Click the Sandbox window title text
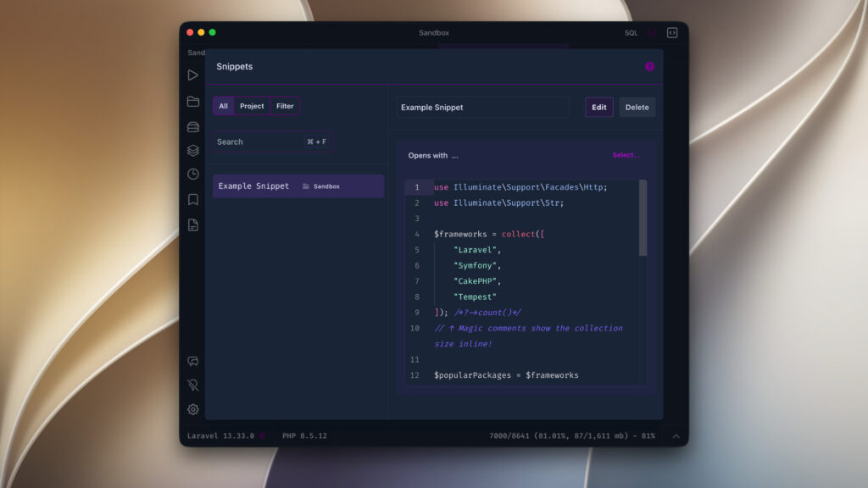 pos(433,33)
